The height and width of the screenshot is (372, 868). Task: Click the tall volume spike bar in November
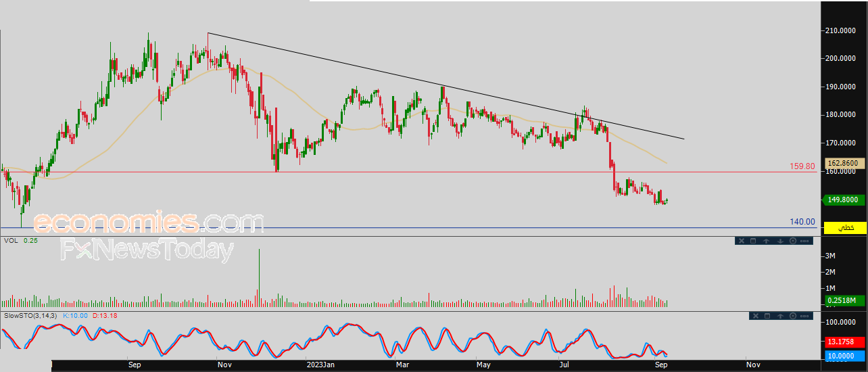click(258, 278)
